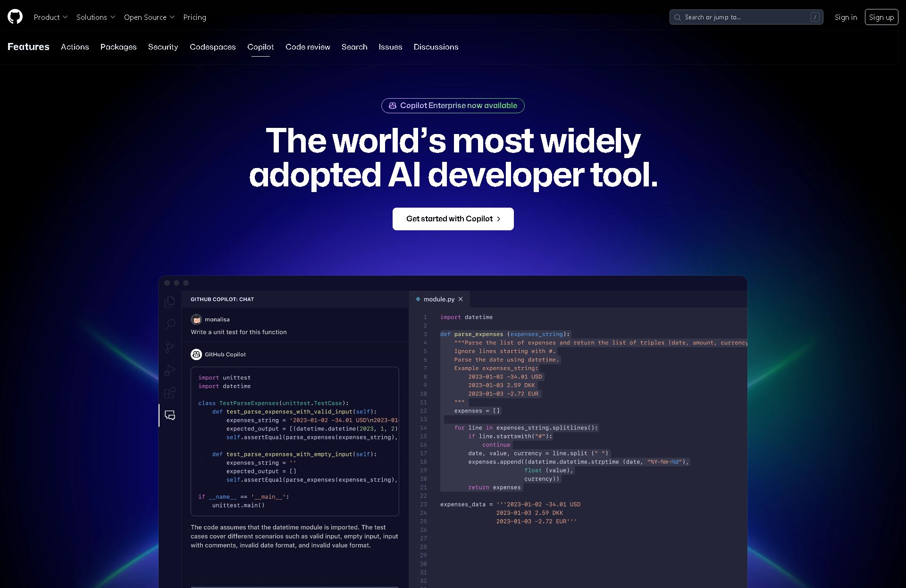Close the module.py tab
This screenshot has height=588, width=906.
click(461, 299)
